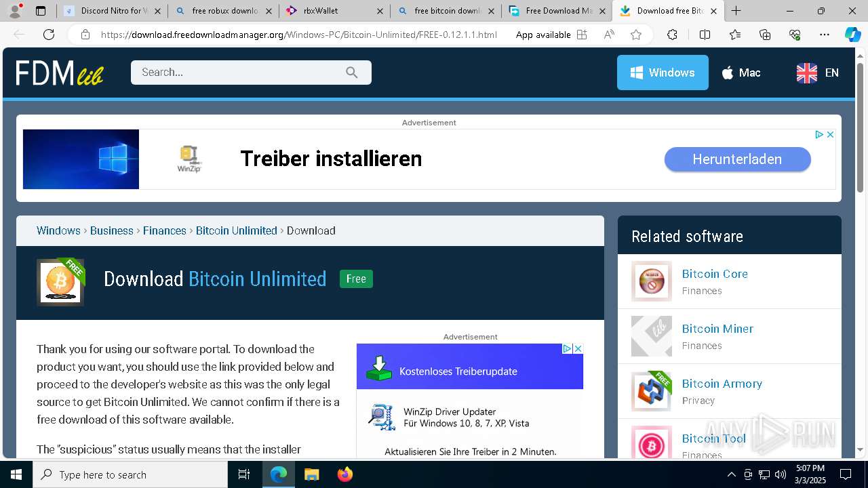This screenshot has width=868, height=488.
Task: Open Task View on the taskbar
Action: (244, 474)
